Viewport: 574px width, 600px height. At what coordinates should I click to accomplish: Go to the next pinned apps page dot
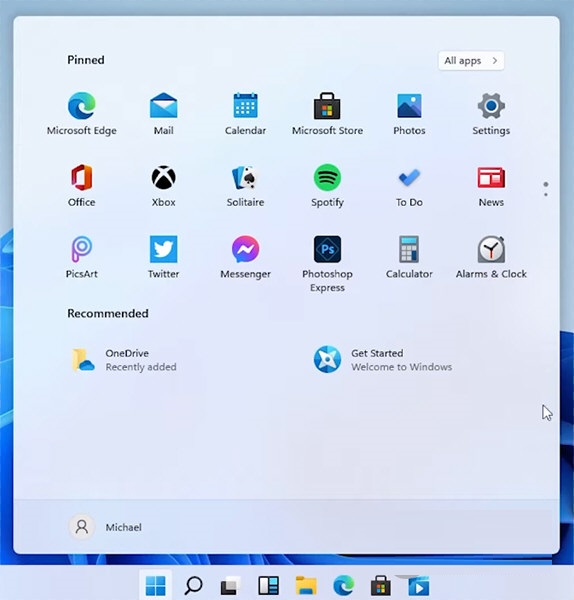coord(546,195)
